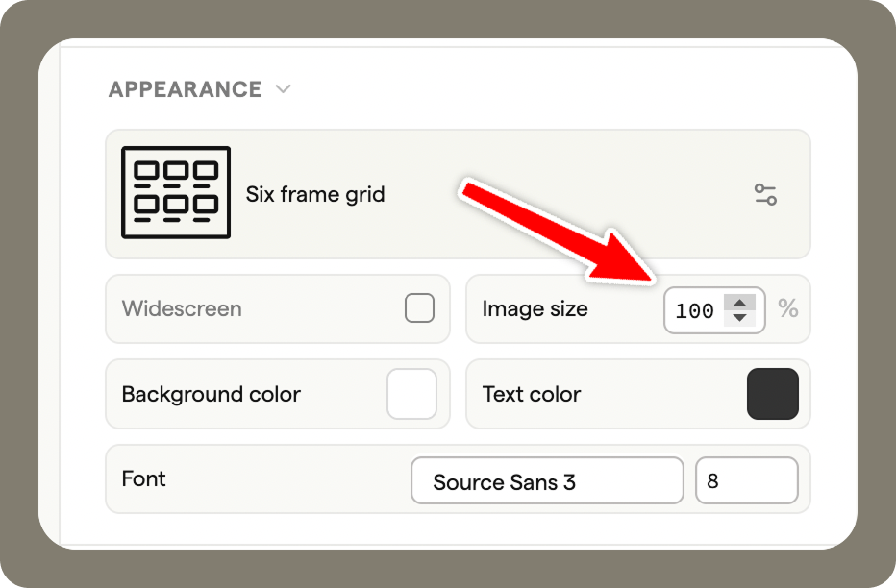Viewport: 896px width, 588px height.
Task: Collapse the Appearance section chevron
Action: [x=283, y=89]
